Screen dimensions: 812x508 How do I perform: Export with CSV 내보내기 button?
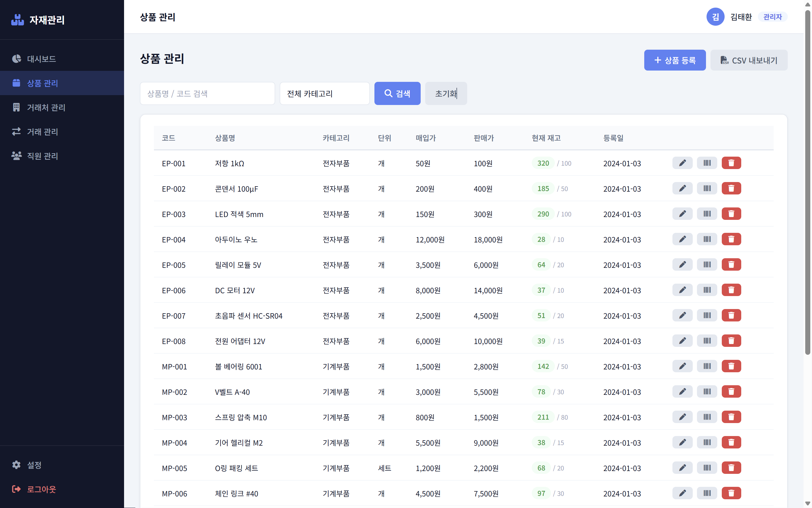(x=749, y=60)
